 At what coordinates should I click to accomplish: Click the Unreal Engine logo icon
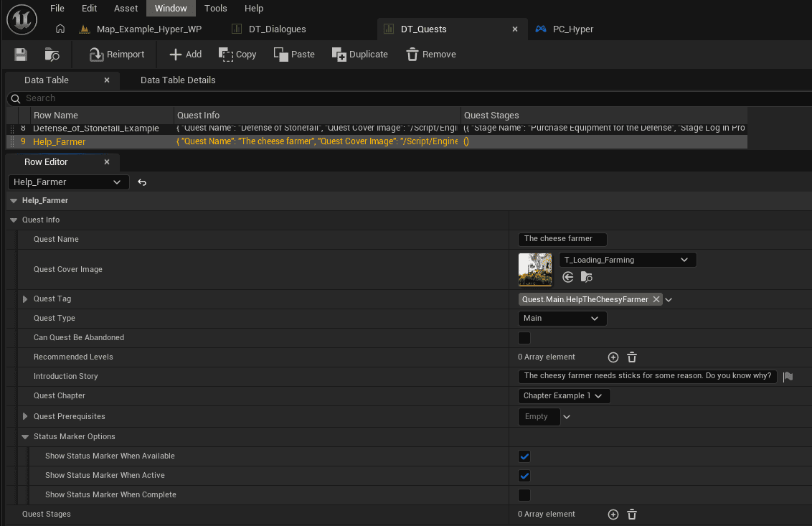point(22,19)
